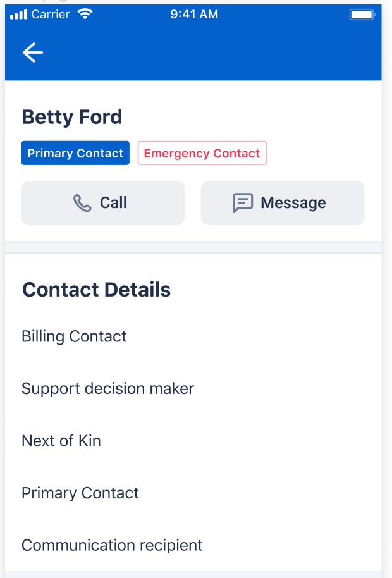This screenshot has width=392, height=578.
Task: Open the Support decision maker row
Action: point(193,389)
